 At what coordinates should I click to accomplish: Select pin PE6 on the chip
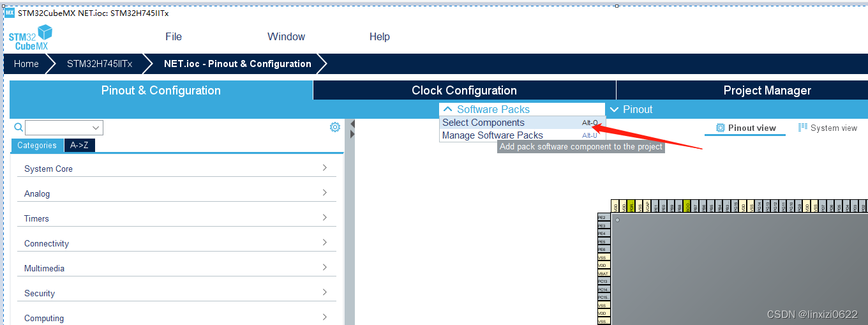pos(604,249)
